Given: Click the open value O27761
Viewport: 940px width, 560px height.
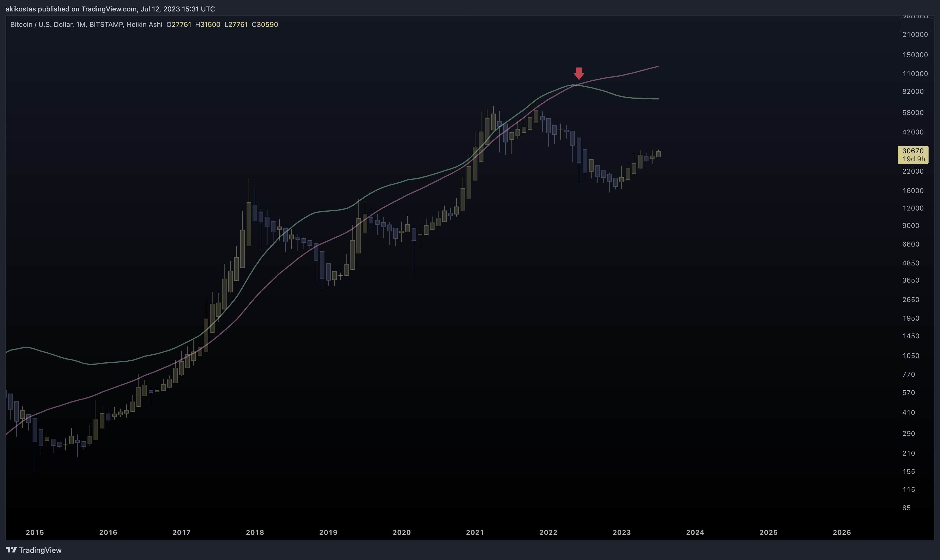Looking at the screenshot, I should (179, 25).
